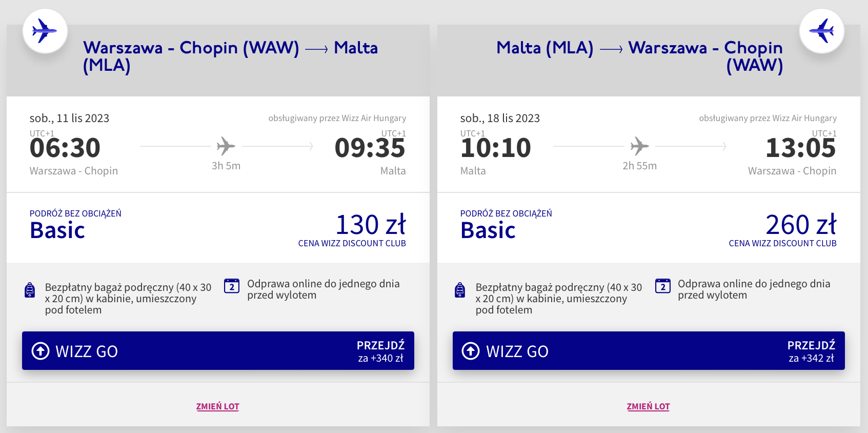Click ZMIEŃ LOT under the return flight
The image size is (868, 433).
tap(648, 406)
